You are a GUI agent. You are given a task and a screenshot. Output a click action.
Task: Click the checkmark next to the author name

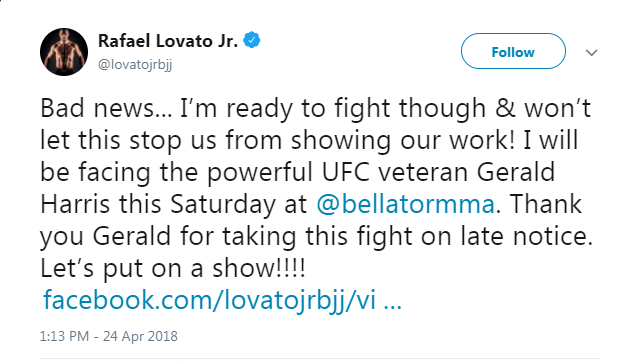(252, 40)
